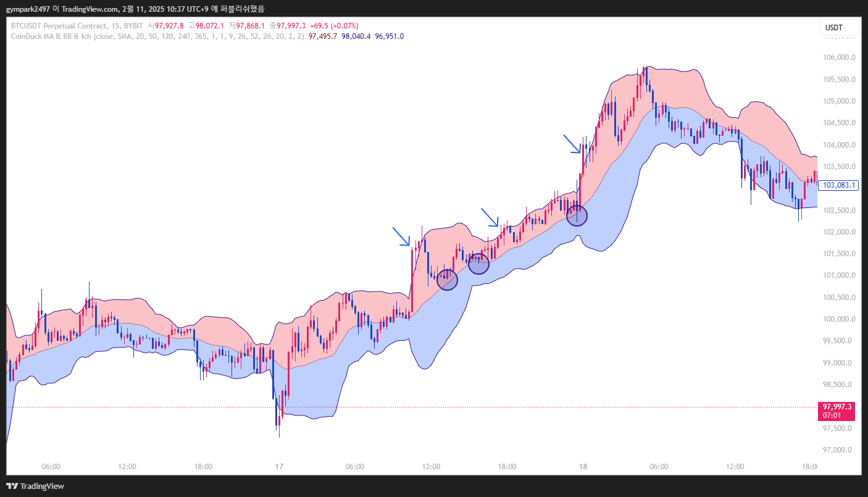The height and width of the screenshot is (497, 868).
Task: Open the TradingView logo link
Action: coord(35,486)
